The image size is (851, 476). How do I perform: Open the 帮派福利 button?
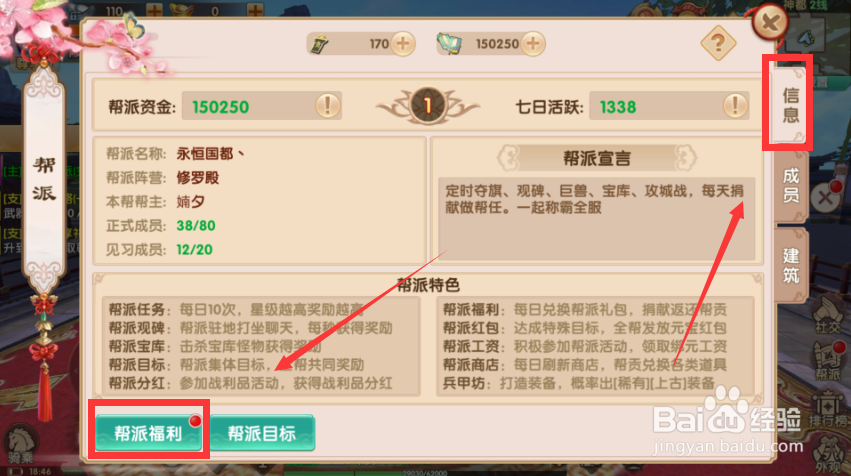tap(148, 433)
